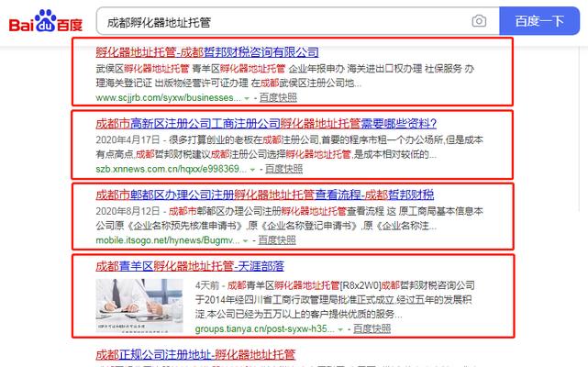This screenshot has height=367, width=588.
Task: Open 百度快照 for xnnews.com.cn result
Action: (283, 169)
